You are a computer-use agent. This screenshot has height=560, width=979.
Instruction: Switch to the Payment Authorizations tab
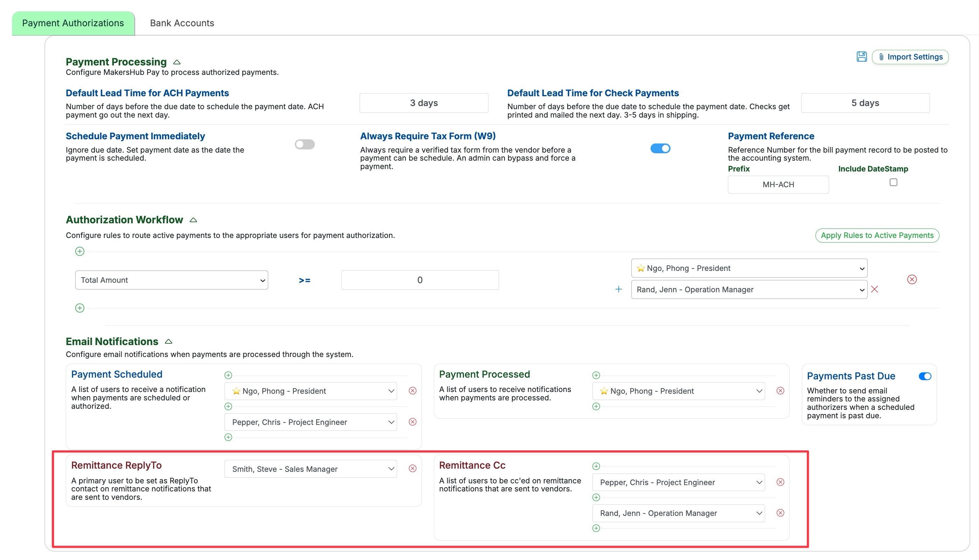pos(73,23)
